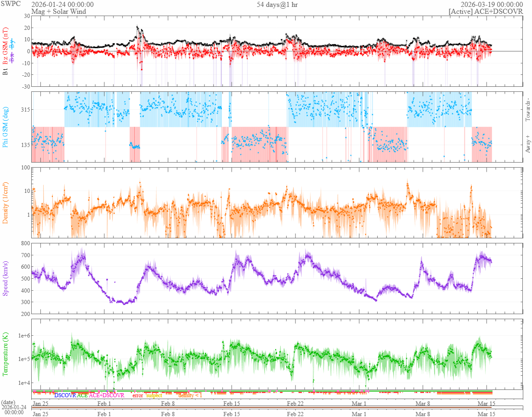Toggle the struck-through blue By series label
532x417 pixels.
(x=12, y=44)
